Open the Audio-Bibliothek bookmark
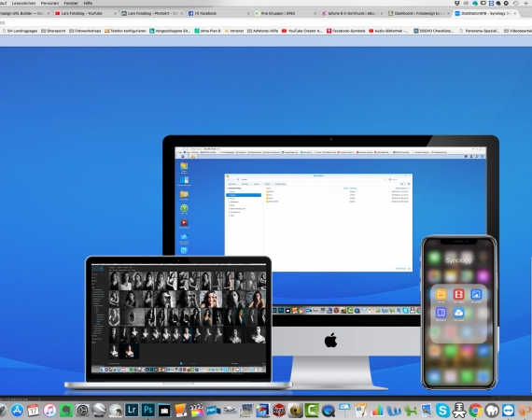The width and height of the screenshot is (532, 420). click(x=388, y=31)
